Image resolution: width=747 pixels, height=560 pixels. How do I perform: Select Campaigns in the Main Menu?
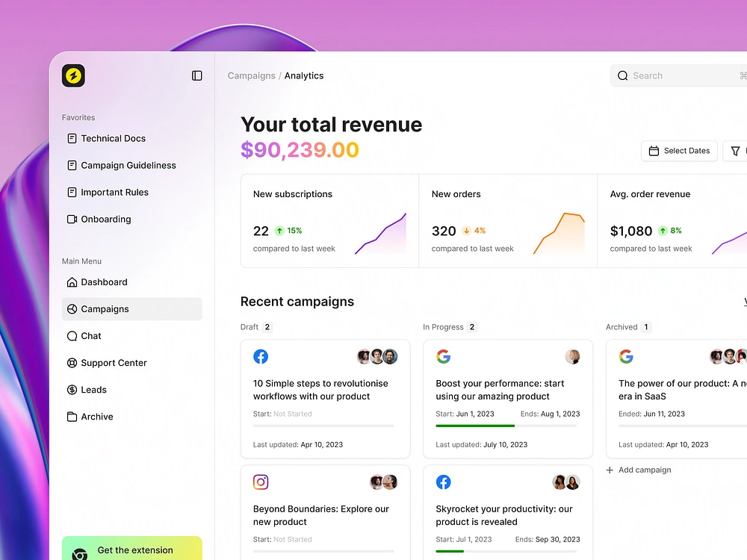click(x=132, y=309)
